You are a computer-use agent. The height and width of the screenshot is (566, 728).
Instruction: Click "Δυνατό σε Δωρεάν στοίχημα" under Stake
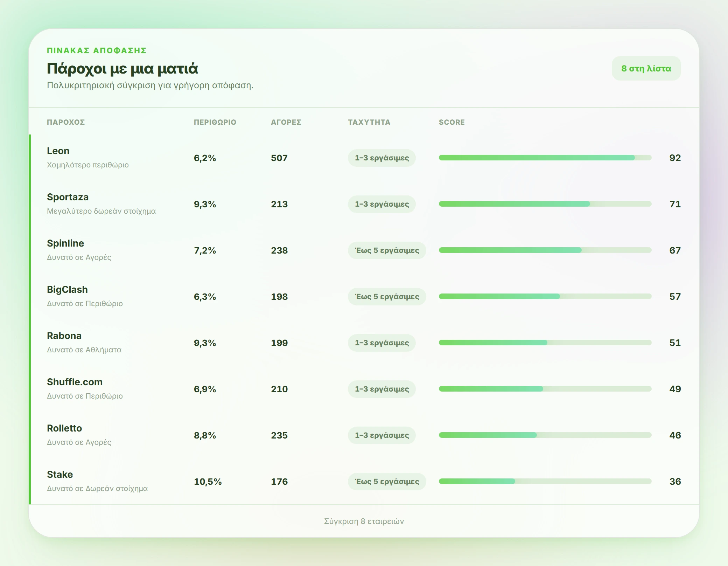coord(97,489)
